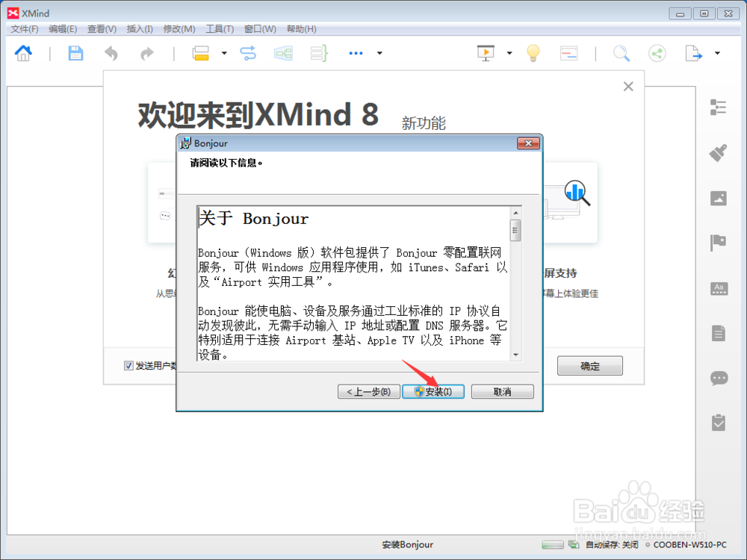Expand the arrow beside the ellipsis
Viewport: 747px width, 560px height.
pos(379,53)
